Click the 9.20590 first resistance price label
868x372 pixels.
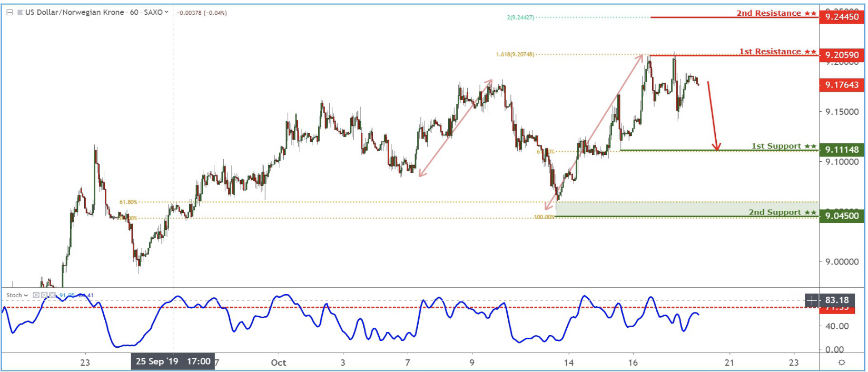click(x=842, y=55)
